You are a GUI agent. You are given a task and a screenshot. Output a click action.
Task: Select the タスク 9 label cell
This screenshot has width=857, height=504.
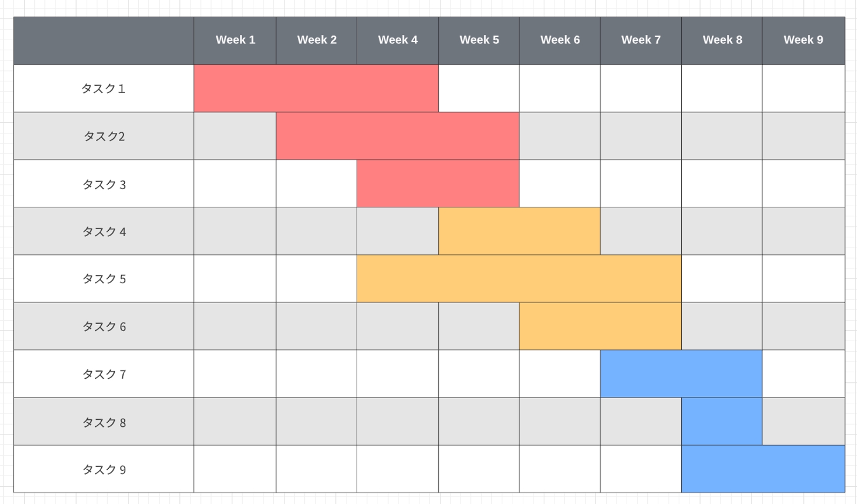click(x=104, y=469)
